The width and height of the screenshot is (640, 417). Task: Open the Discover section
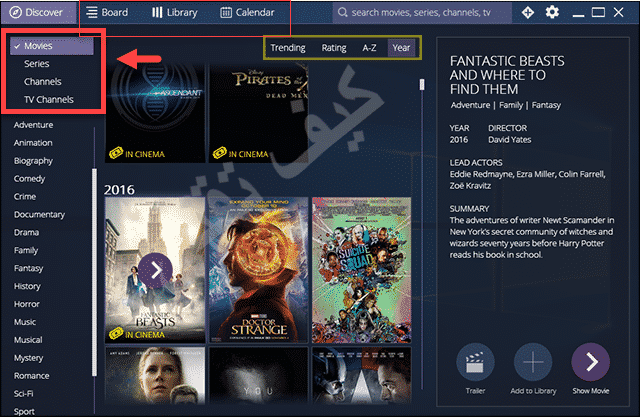pos(38,13)
